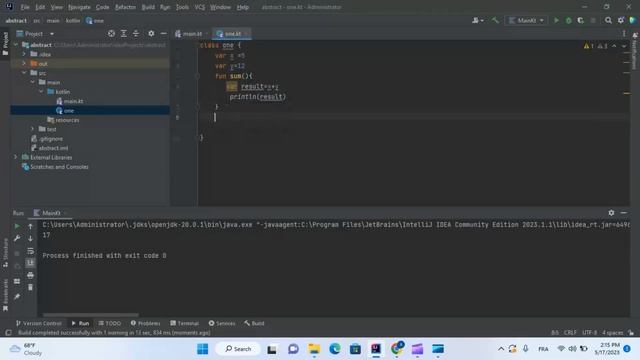The width and height of the screenshot is (640, 360).
Task: Open the Services tool window
Action: point(222,323)
